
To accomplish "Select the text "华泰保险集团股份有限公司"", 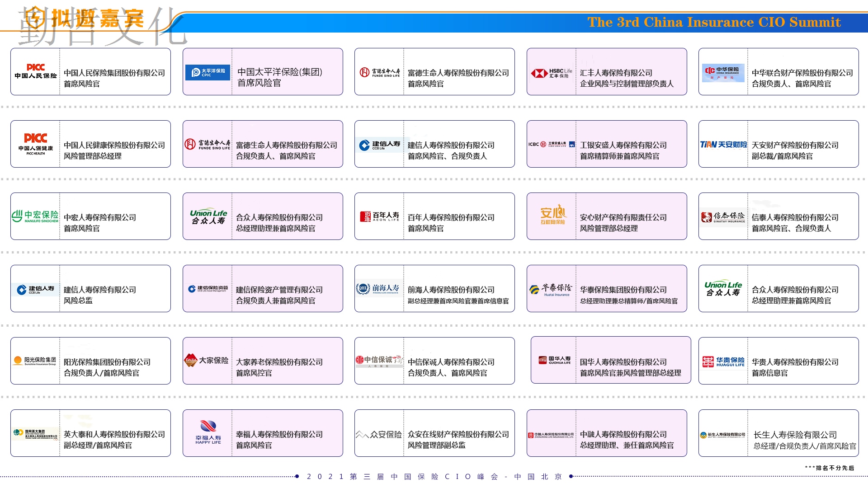I will [x=623, y=290].
